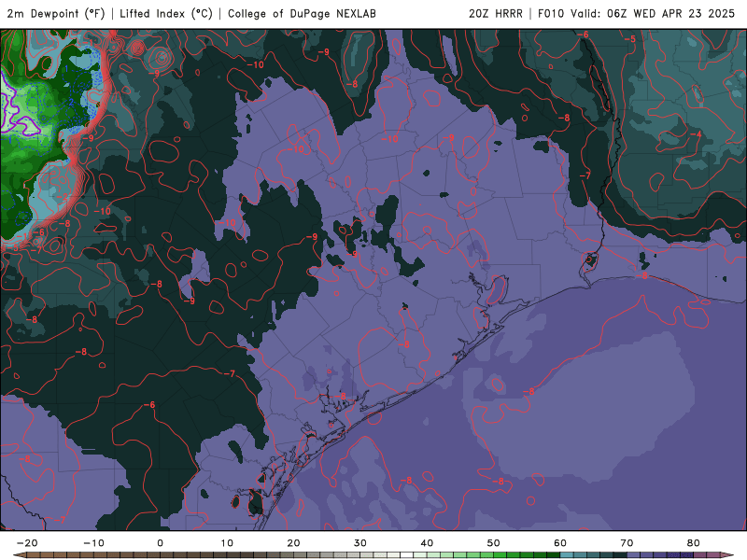This screenshot has width=747, height=560.
Task: Click the red -4 lifted index contour label
Action: pyautogui.click(x=697, y=134)
